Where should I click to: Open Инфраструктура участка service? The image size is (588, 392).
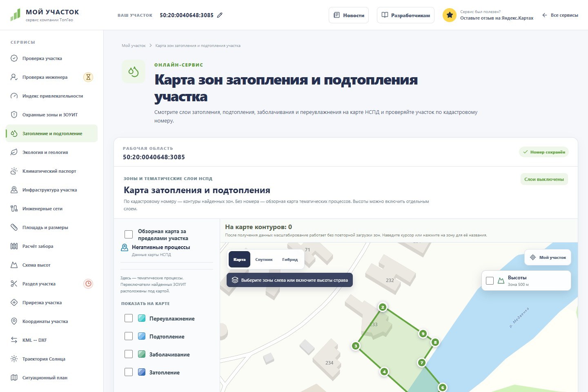point(52,190)
